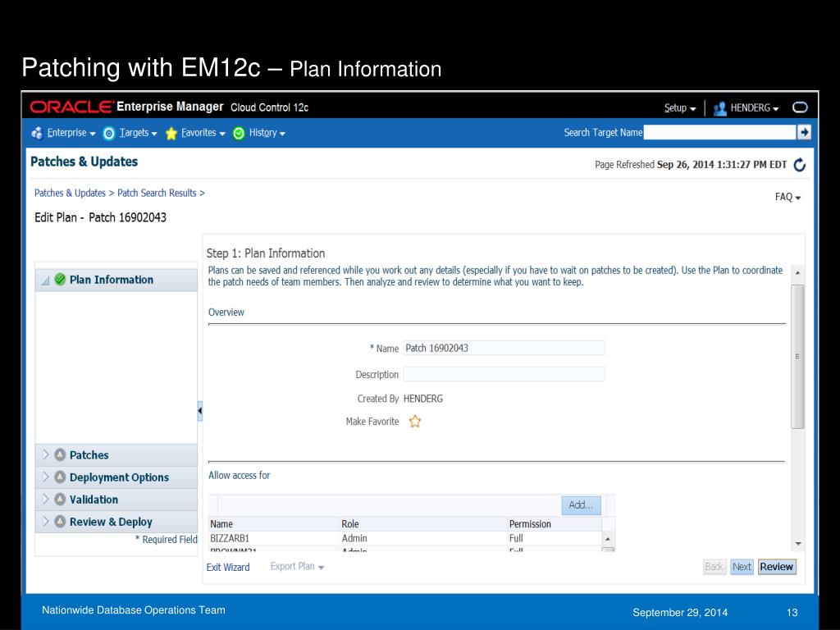840x630 pixels.
Task: Open the FAQ dropdown
Action: point(787,197)
